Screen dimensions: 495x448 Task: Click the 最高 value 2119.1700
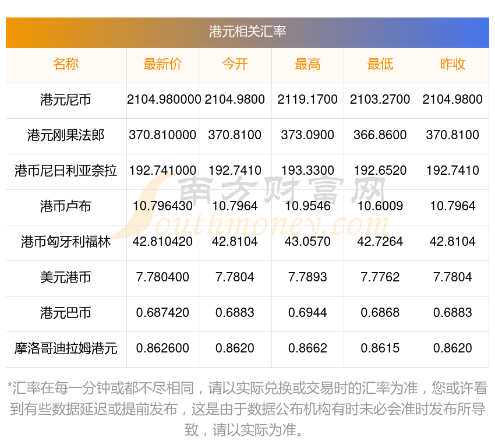pyautogui.click(x=307, y=100)
